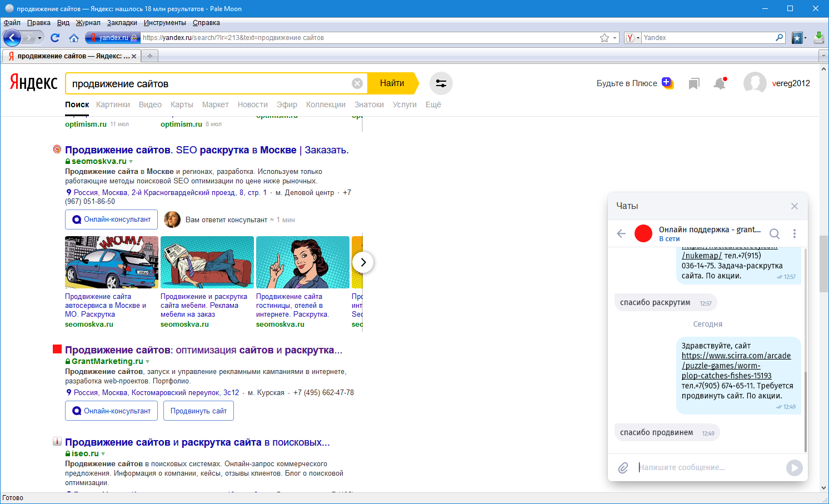The width and height of the screenshot is (829, 504).
Task: Open the Файл menu
Action: tap(12, 23)
